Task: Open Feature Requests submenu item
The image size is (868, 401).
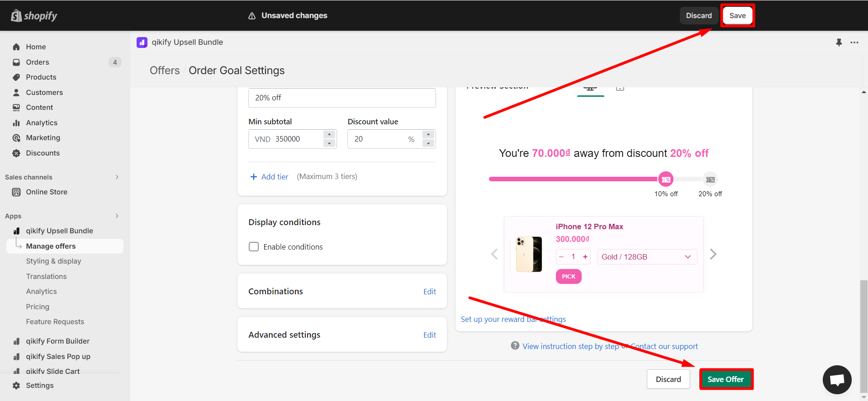Action: click(55, 322)
